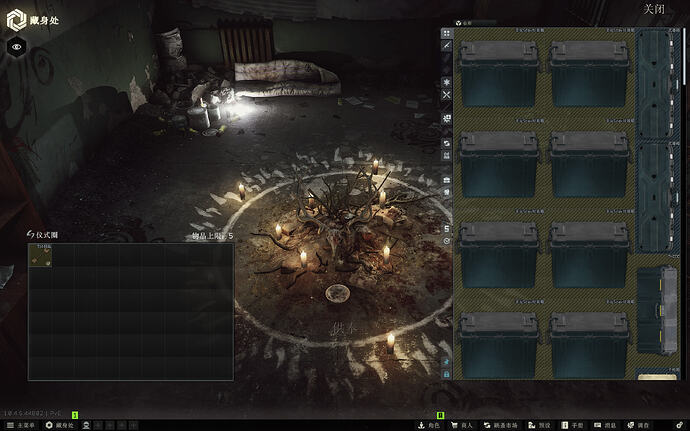Viewport: 690px width, 431px height.
Task: Click the blue lock icon at stash sidebar bottom
Action: (447, 374)
